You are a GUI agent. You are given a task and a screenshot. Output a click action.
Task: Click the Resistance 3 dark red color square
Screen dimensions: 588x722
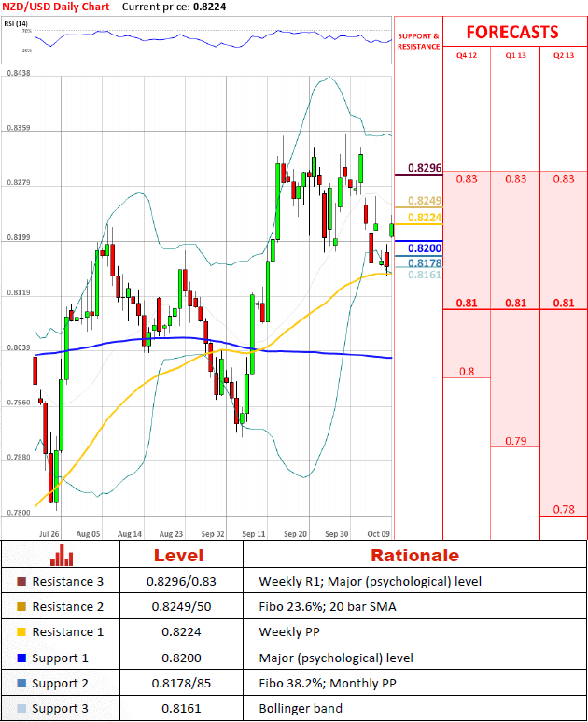[22, 581]
